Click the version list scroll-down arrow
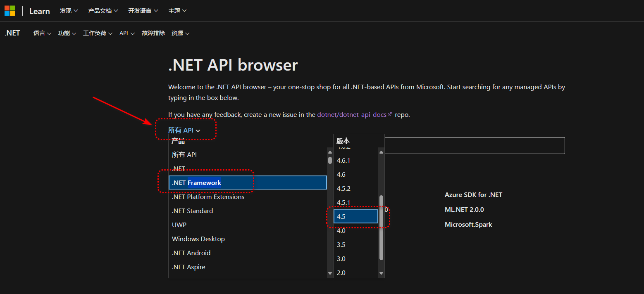Viewport: 644px width, 294px height. click(381, 273)
